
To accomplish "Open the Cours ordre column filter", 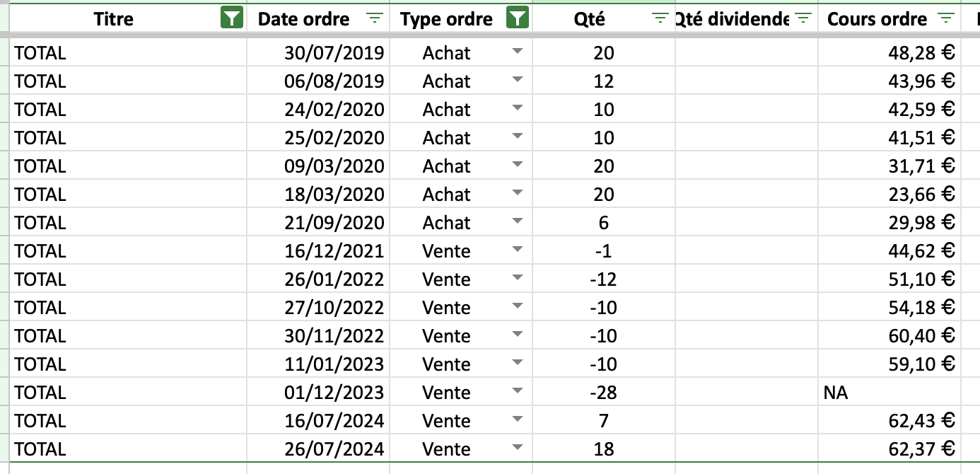I will pos(945,19).
